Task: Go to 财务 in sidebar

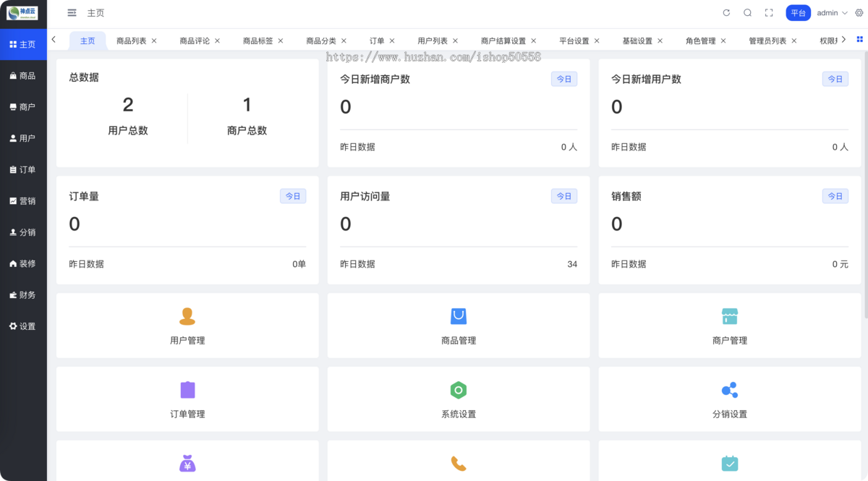Action: (23, 295)
